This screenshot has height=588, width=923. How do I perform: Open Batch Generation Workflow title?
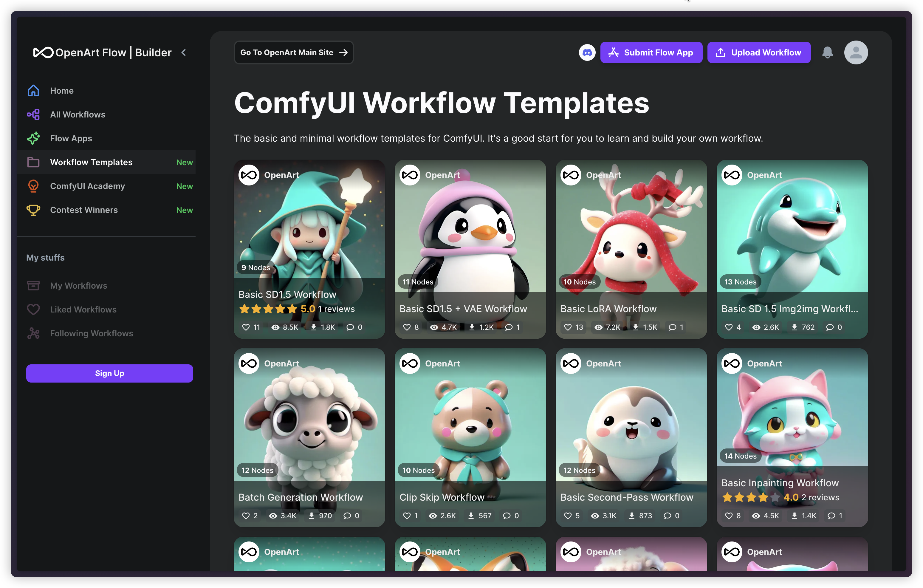point(301,497)
